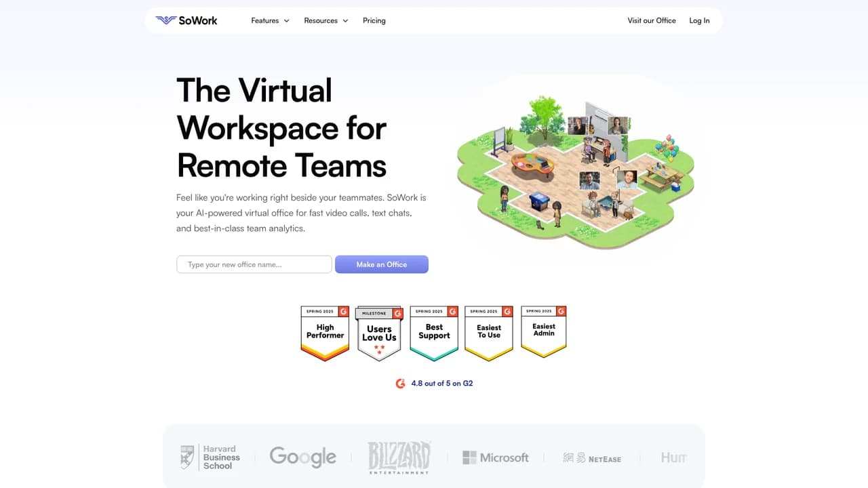Follow the Visit our Office link
Image resolution: width=868 pixels, height=488 pixels.
(652, 20)
